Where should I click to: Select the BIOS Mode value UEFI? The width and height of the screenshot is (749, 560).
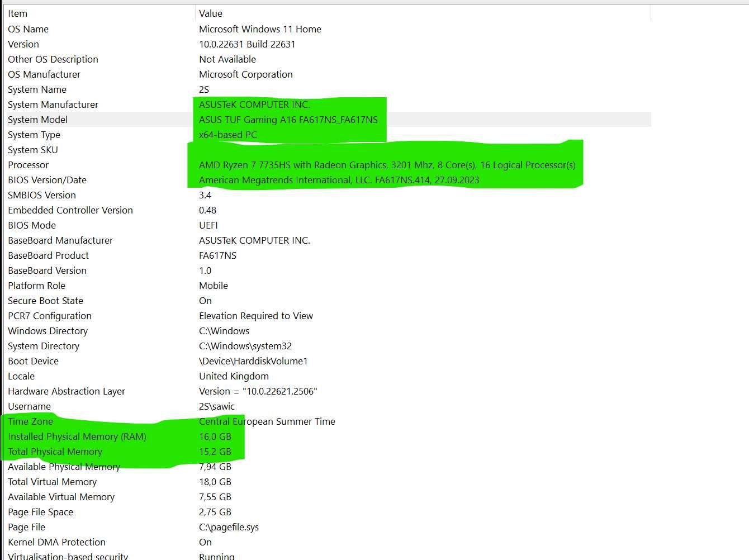pyautogui.click(x=208, y=225)
